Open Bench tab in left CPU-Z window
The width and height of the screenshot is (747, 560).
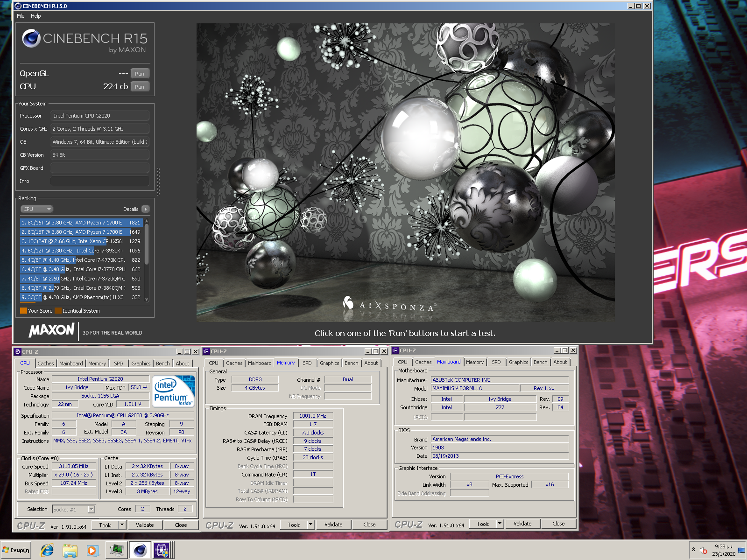pyautogui.click(x=163, y=364)
